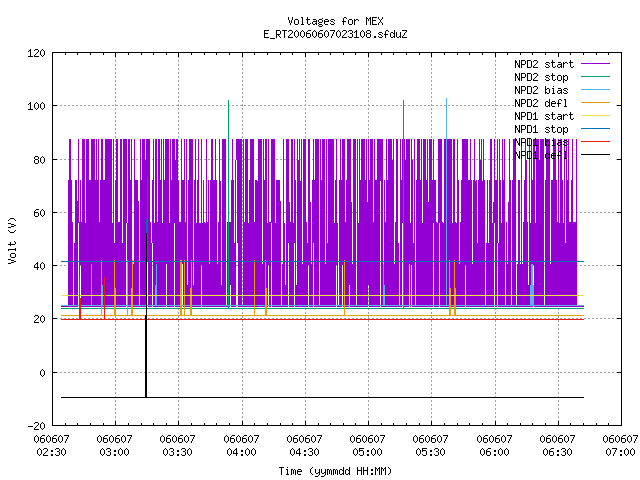Click the dark blue NPD1 stop legend line
The width and height of the screenshot is (640, 480).
click(x=596, y=129)
